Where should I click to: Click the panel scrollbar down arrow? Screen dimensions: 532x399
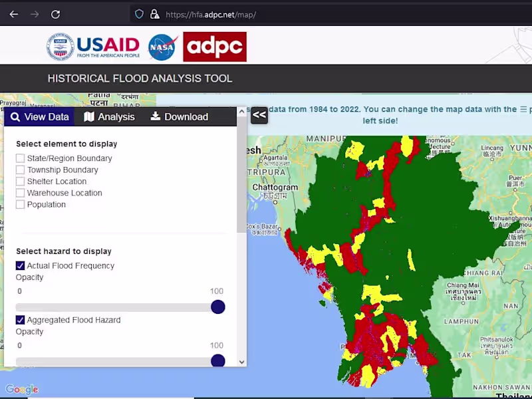click(x=241, y=362)
